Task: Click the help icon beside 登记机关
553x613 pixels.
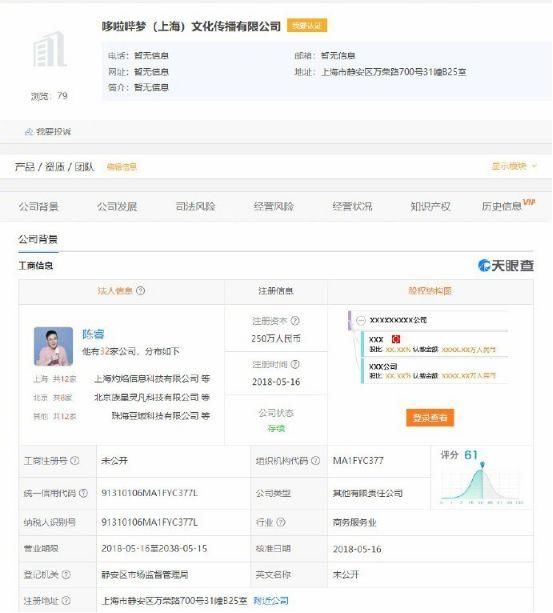Action: coord(66,574)
